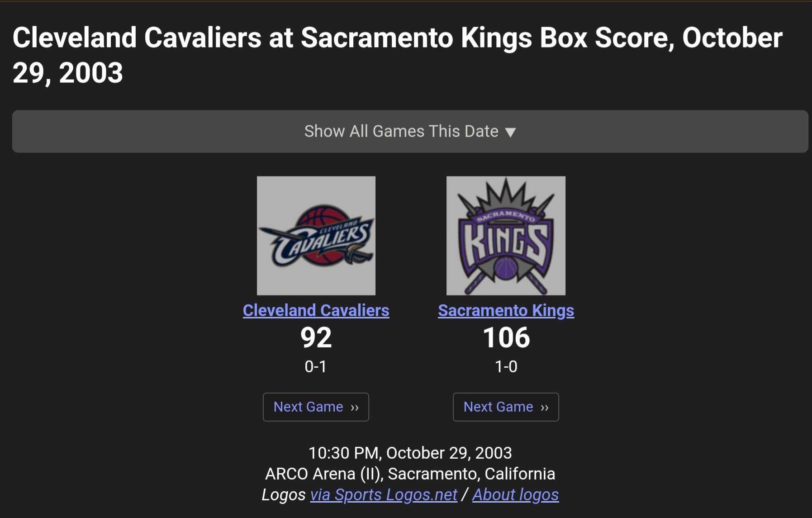Open the Cleveland Cavaliers team link
This screenshot has height=518, width=812.
point(316,310)
